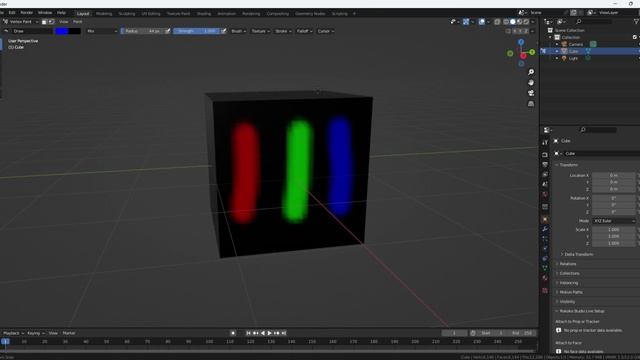
Task: Open the XYZ Euler rotation mode dropdown
Action: coord(614,221)
